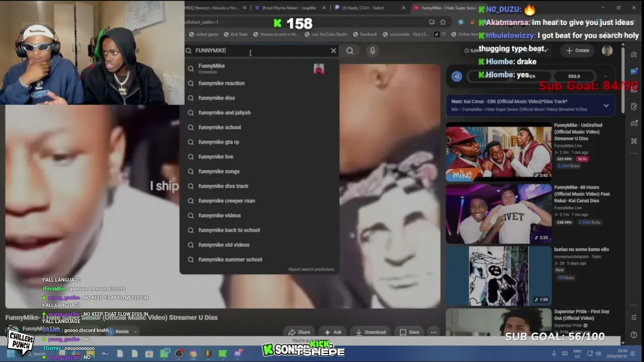This screenshot has width=644, height=362.
Task: Pick the 'funnymike school' search suggestion
Action: [x=259, y=127]
